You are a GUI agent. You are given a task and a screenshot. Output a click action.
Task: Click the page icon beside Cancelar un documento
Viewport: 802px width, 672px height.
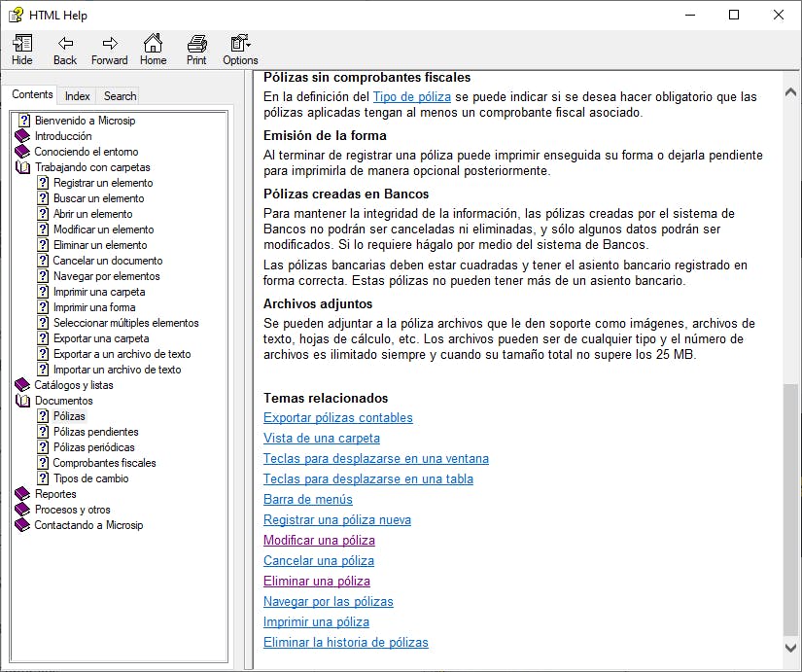[43, 261]
